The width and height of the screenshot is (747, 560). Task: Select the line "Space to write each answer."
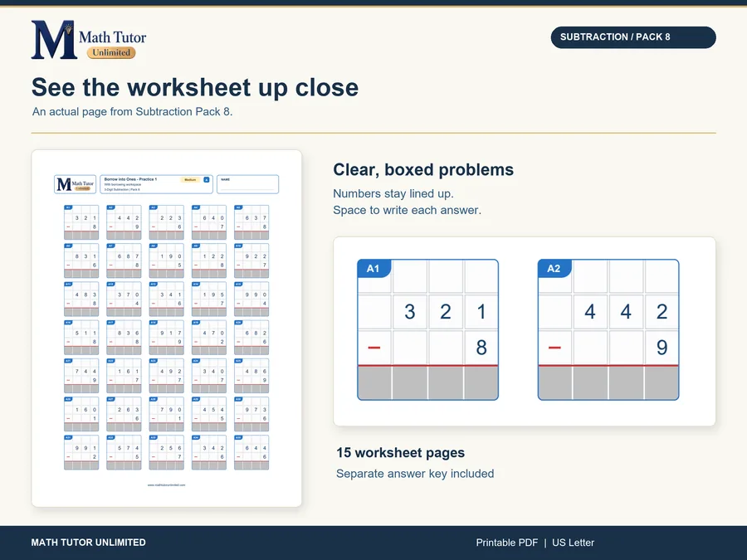407,211
